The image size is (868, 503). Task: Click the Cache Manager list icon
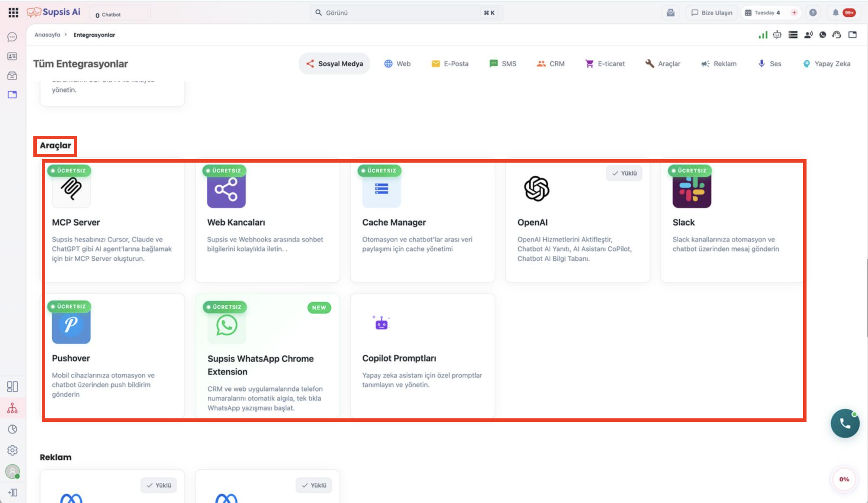pyautogui.click(x=381, y=189)
